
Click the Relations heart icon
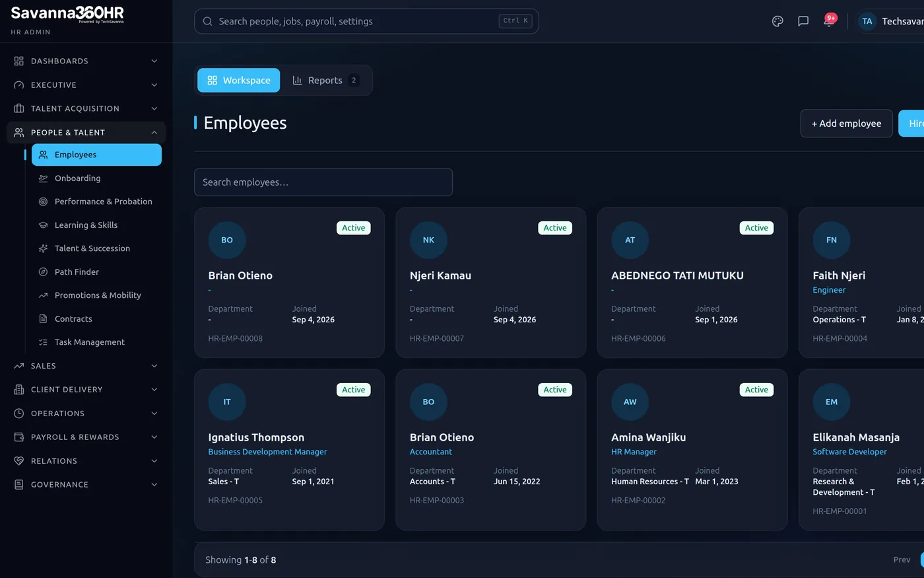[18, 461]
